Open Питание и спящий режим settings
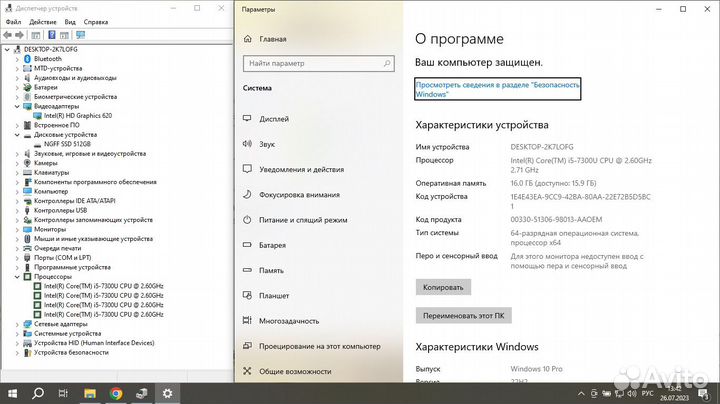 pos(303,220)
